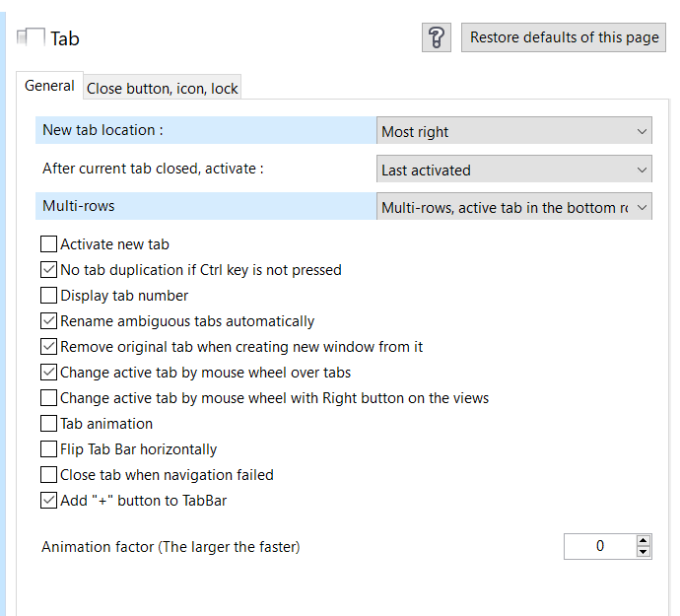Click Restore defaults of this page
The width and height of the screenshot is (680, 616).
(564, 37)
